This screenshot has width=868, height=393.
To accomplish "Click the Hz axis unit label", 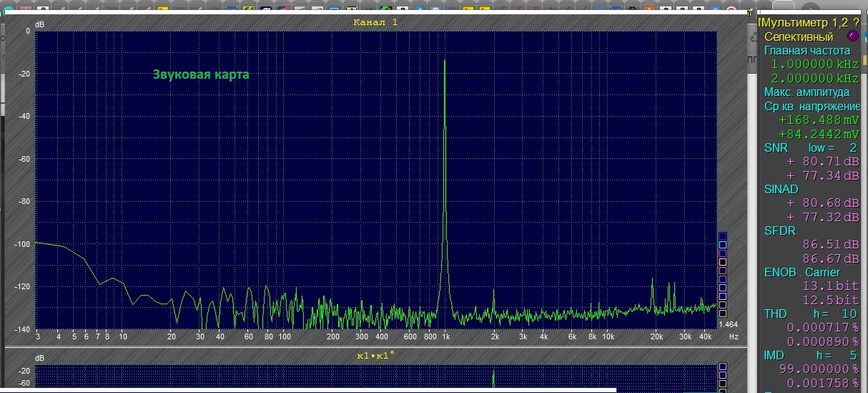I will (734, 336).
